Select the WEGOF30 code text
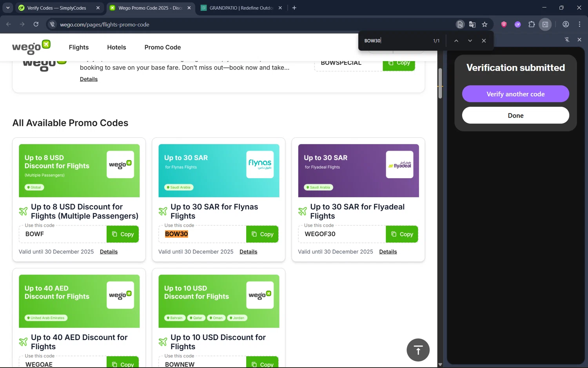The image size is (588, 368). click(x=320, y=234)
